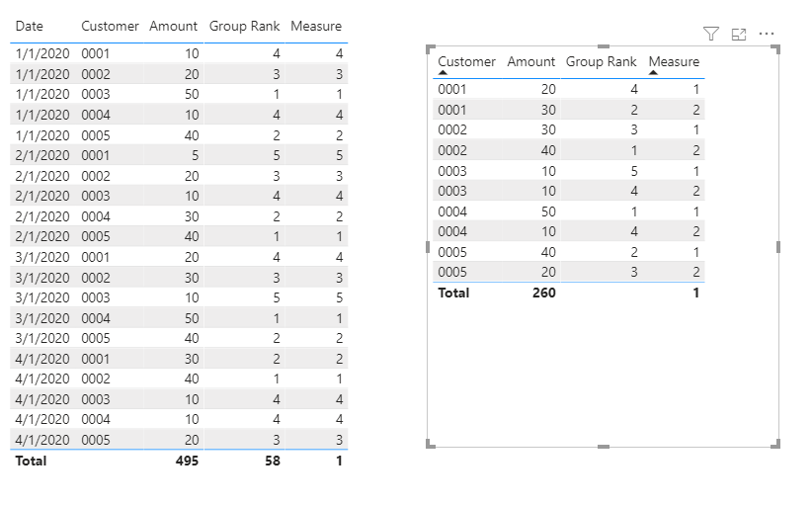This screenshot has height=506, width=812.
Task: Click the left-middle resize handle of visual
Action: (x=428, y=247)
